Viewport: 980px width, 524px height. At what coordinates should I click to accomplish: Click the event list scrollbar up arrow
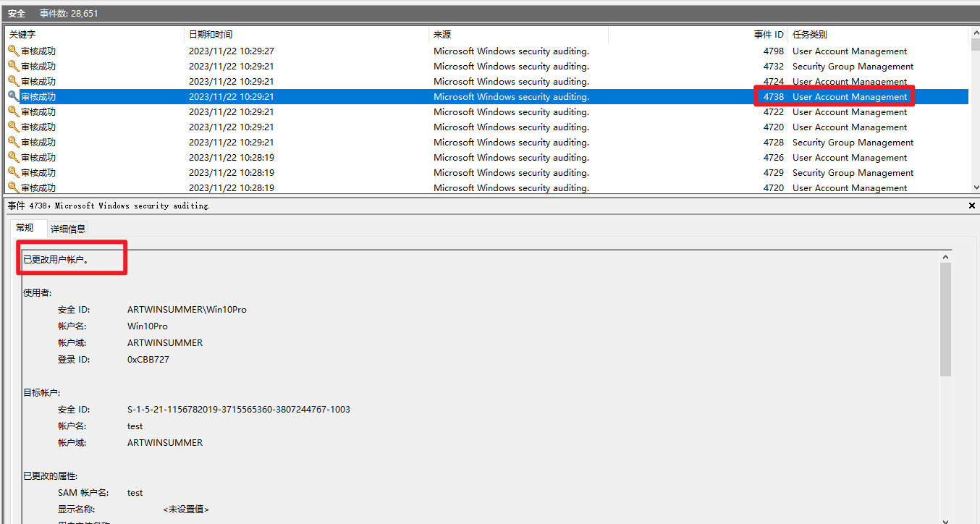[x=975, y=33]
